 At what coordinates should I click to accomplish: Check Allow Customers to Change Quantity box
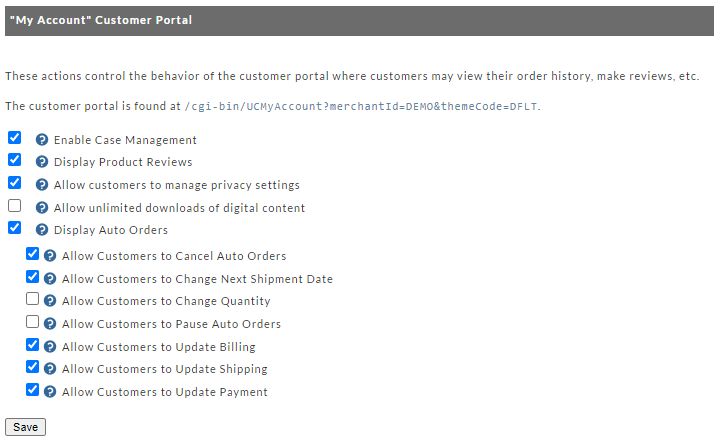32,299
